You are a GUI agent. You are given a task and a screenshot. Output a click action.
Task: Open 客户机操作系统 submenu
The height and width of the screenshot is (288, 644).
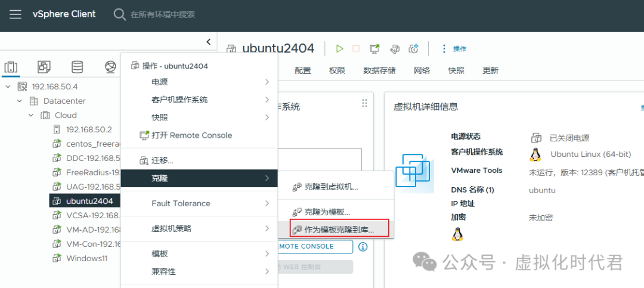(199, 100)
